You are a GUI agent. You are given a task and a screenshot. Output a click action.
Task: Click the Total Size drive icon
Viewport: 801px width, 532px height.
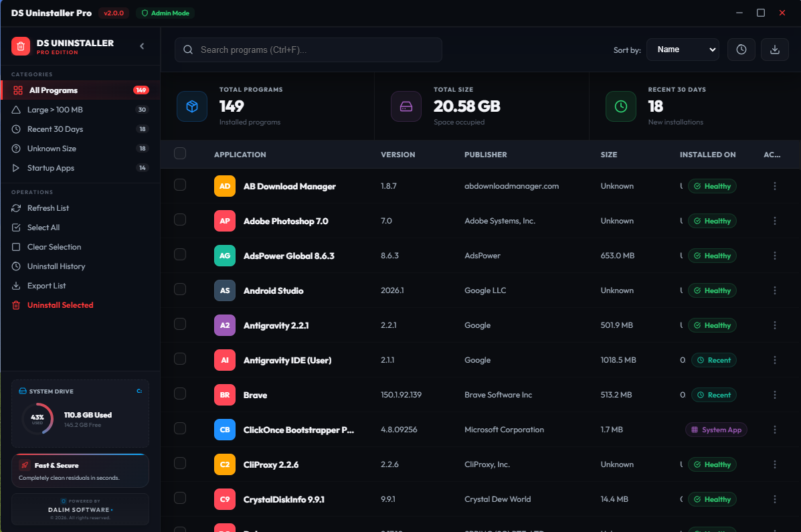pos(406,106)
